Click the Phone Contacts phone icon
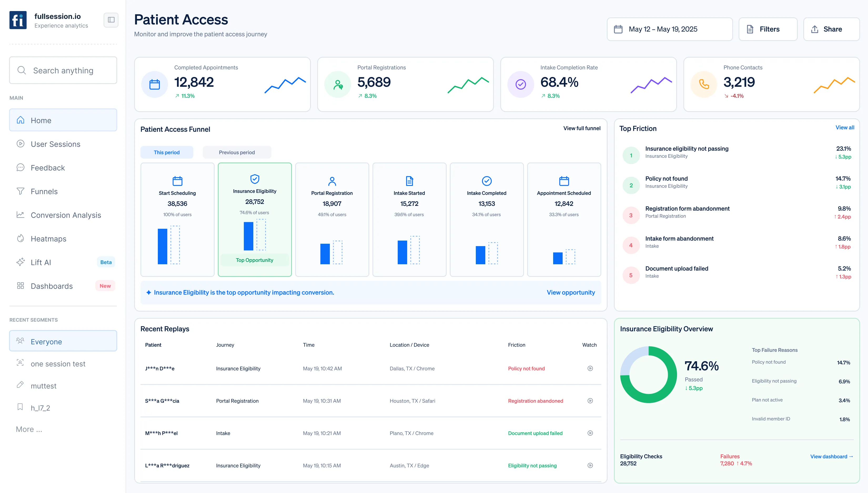Image resolution: width=868 pixels, height=493 pixels. pyautogui.click(x=704, y=84)
